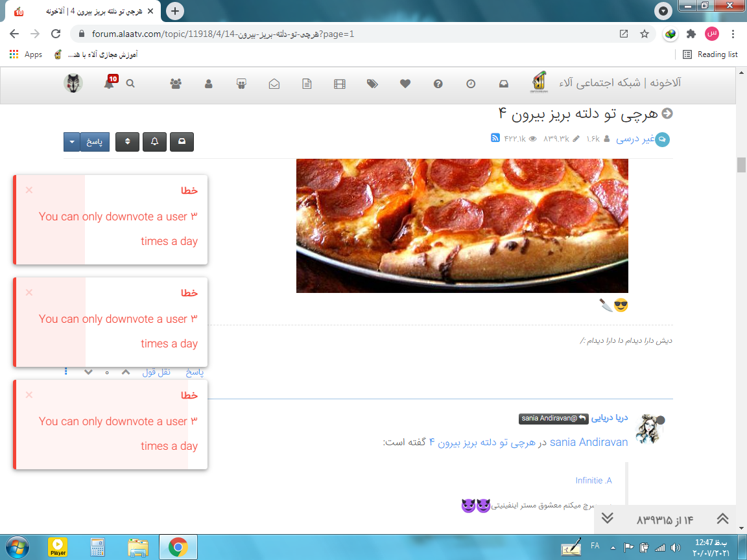Open the groups icon in forum navbar

(175, 84)
